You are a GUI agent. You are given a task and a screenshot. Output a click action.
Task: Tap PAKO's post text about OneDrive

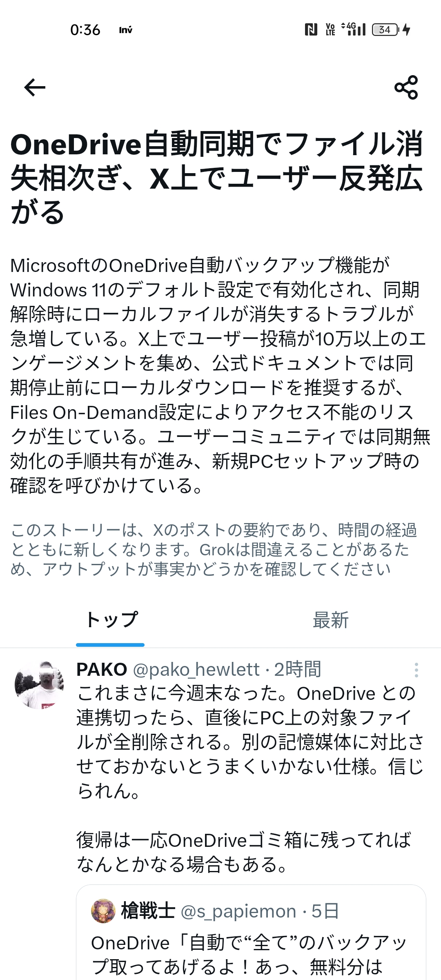click(250, 742)
